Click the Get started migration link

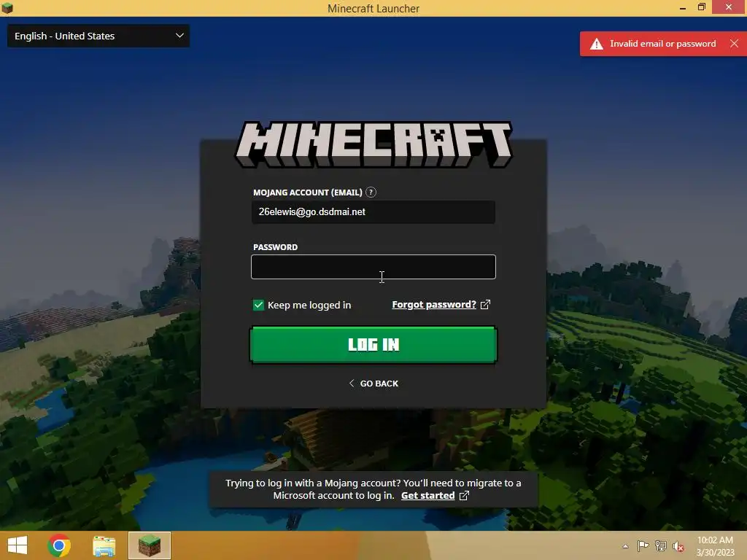pyautogui.click(x=427, y=495)
